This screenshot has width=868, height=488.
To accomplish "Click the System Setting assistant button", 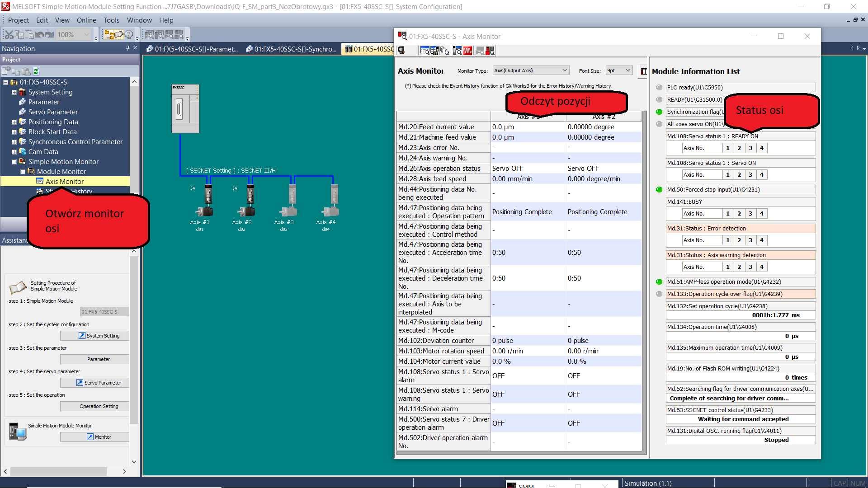I will tap(94, 336).
